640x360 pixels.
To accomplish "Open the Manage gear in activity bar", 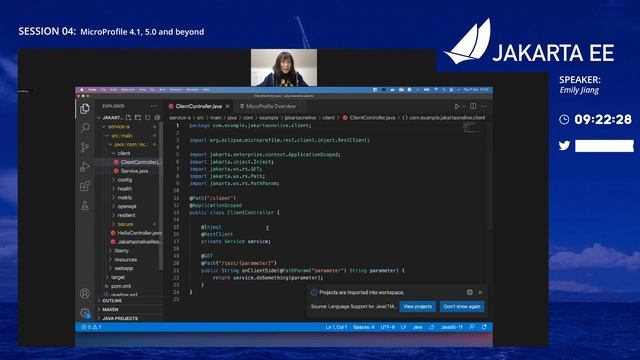I will pos(85,313).
